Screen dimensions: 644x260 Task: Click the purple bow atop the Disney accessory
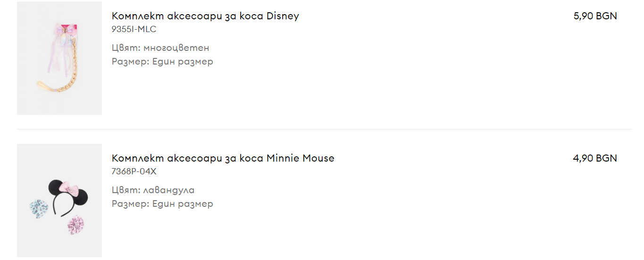point(64,32)
